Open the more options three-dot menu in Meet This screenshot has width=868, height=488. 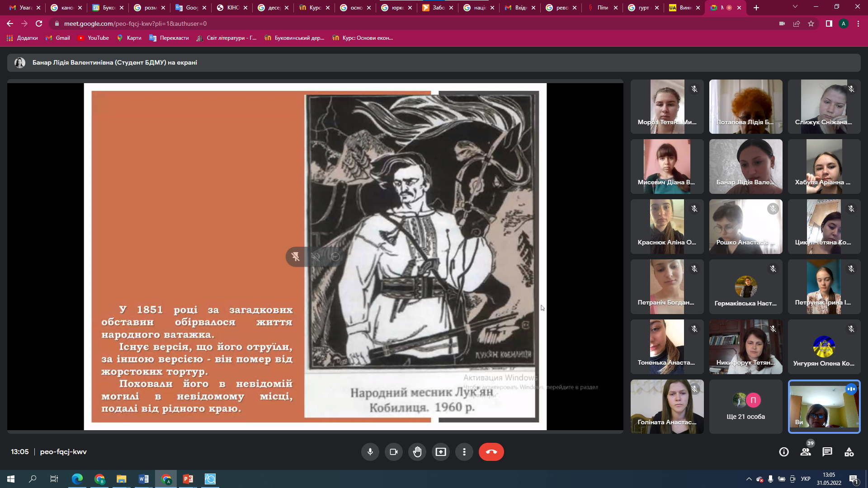464,452
